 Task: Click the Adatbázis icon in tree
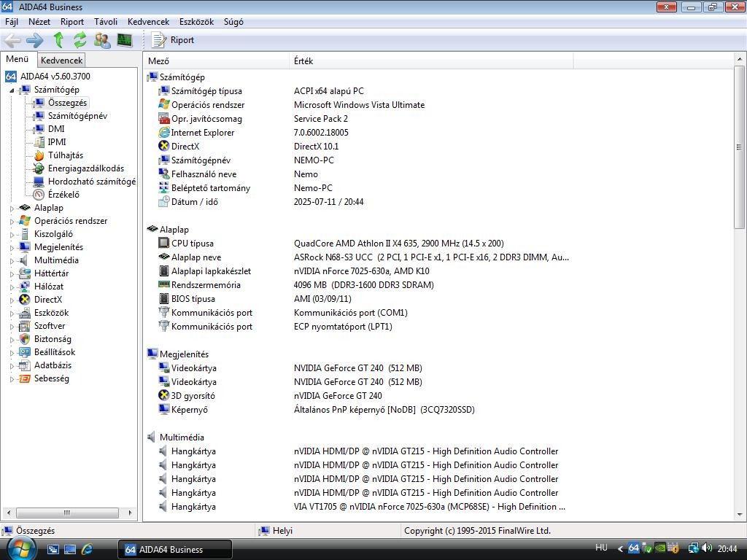tap(25, 365)
